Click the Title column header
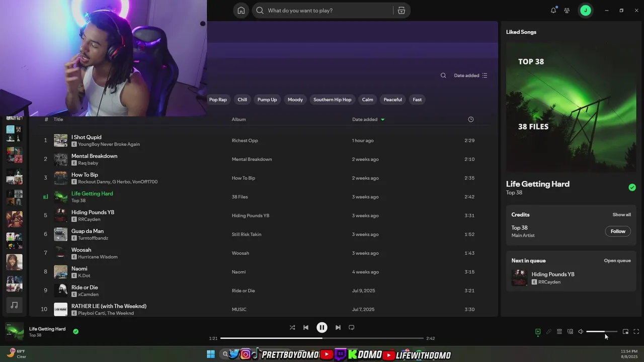The width and height of the screenshot is (644, 362). point(58,120)
